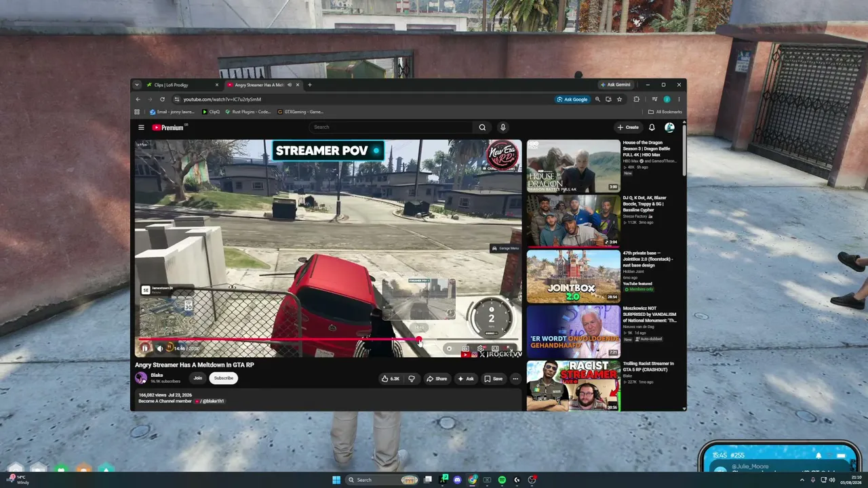Viewport: 868px width, 488px height.
Task: Click Ask Google in the address bar
Action: pos(572,99)
